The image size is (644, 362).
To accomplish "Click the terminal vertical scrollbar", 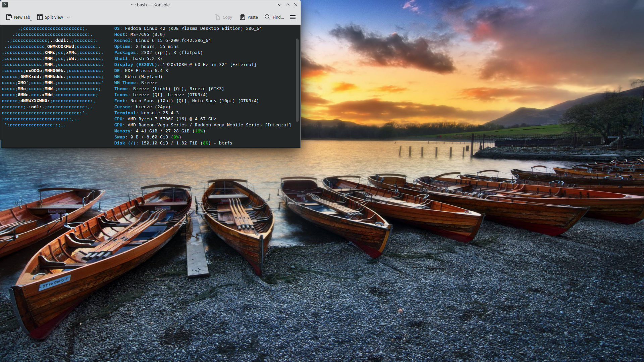I will (x=297, y=80).
